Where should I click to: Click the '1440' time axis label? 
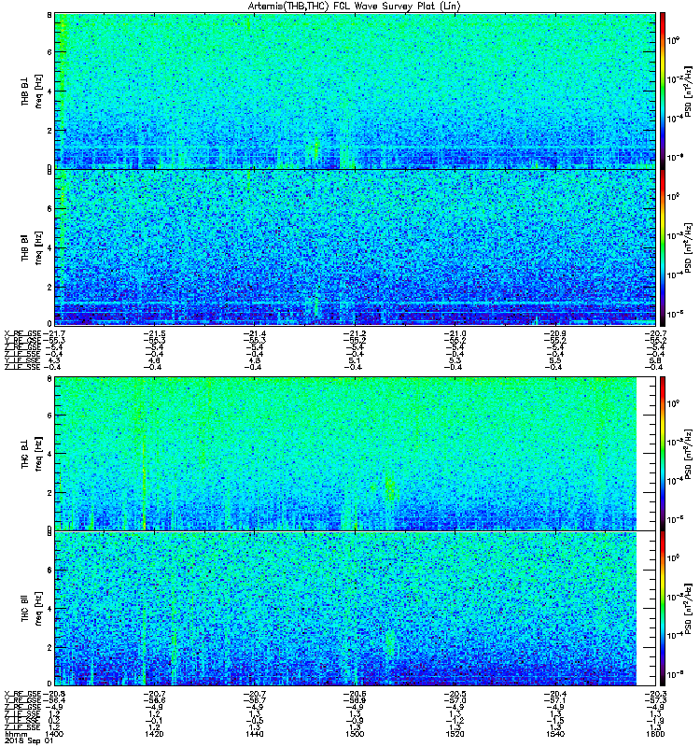pyautogui.click(x=255, y=734)
